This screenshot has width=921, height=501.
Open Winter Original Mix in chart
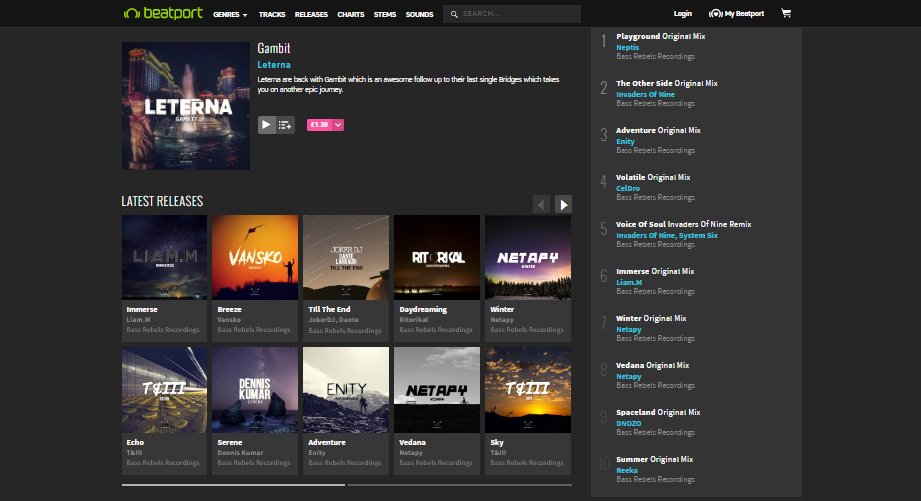point(651,318)
